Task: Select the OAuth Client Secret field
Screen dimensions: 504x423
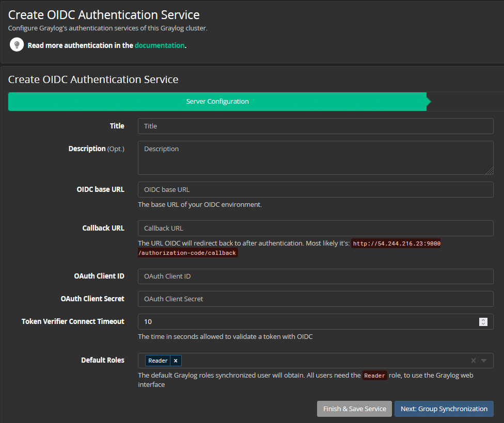Action: 315,299
